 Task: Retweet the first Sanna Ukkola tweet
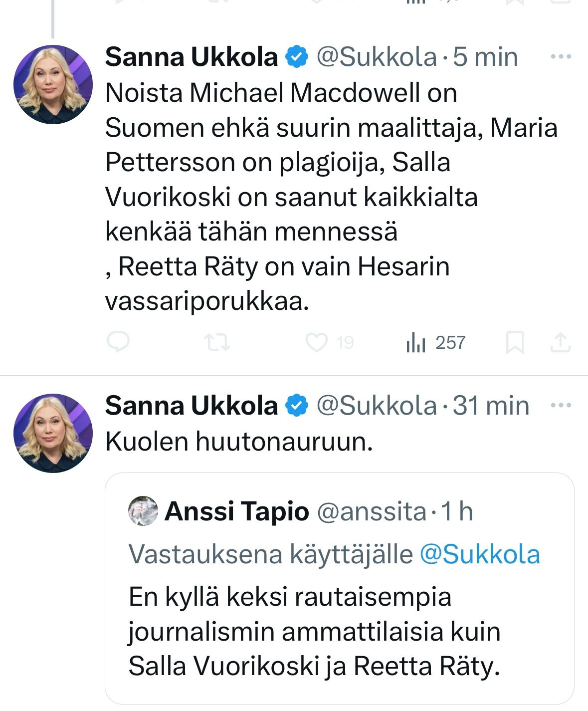point(217,343)
